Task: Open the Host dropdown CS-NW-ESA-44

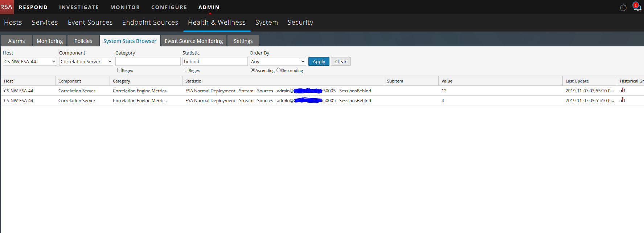Action: 30,61
